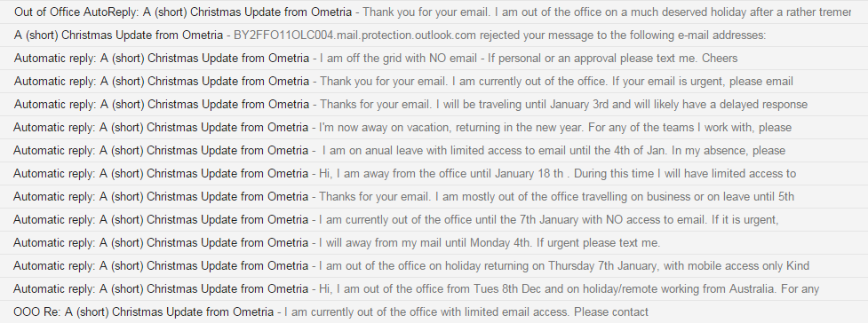Open the 'until the 7th January with NO access' reply
Viewport: 868px width, 323px height.
click(434, 219)
